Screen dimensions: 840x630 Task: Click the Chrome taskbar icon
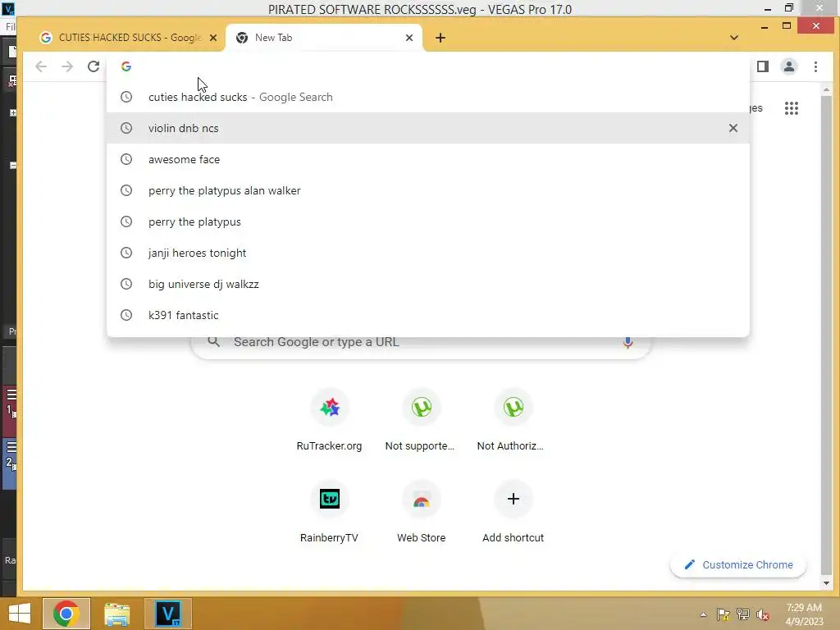coord(66,614)
